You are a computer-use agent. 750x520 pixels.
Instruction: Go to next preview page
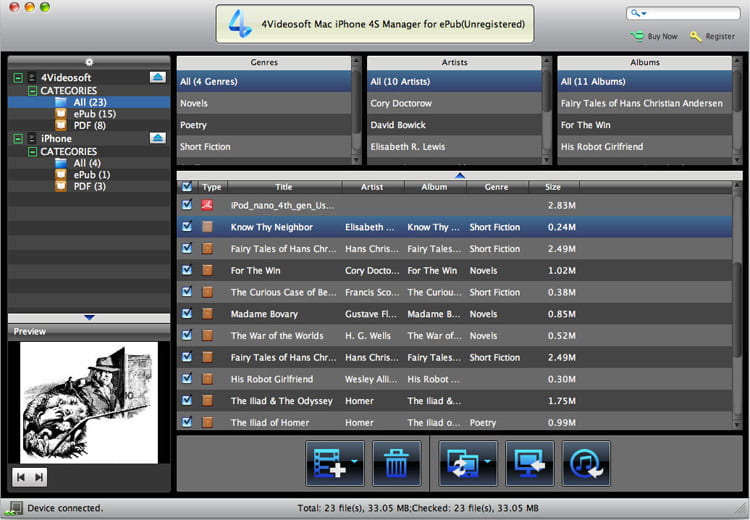click(x=39, y=477)
